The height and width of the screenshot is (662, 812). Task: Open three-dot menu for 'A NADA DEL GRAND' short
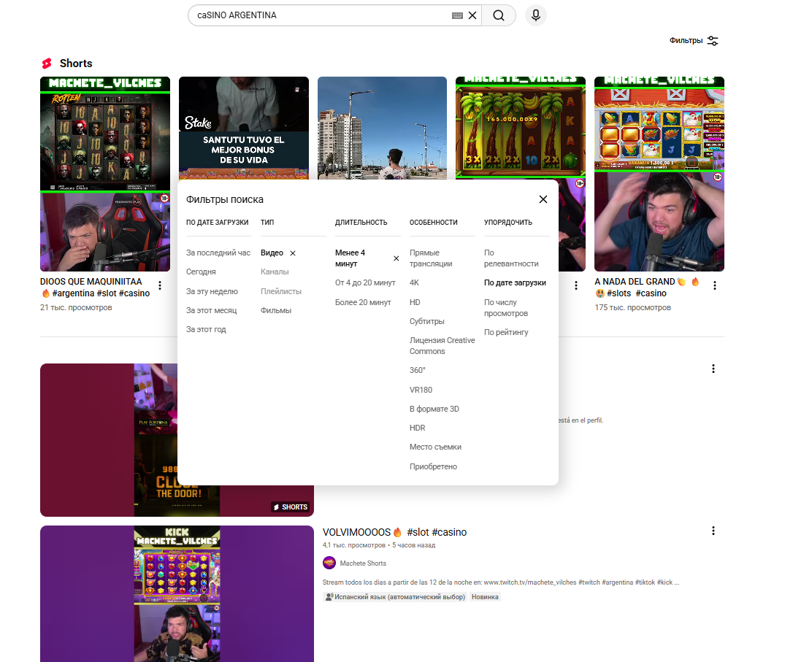click(x=715, y=285)
